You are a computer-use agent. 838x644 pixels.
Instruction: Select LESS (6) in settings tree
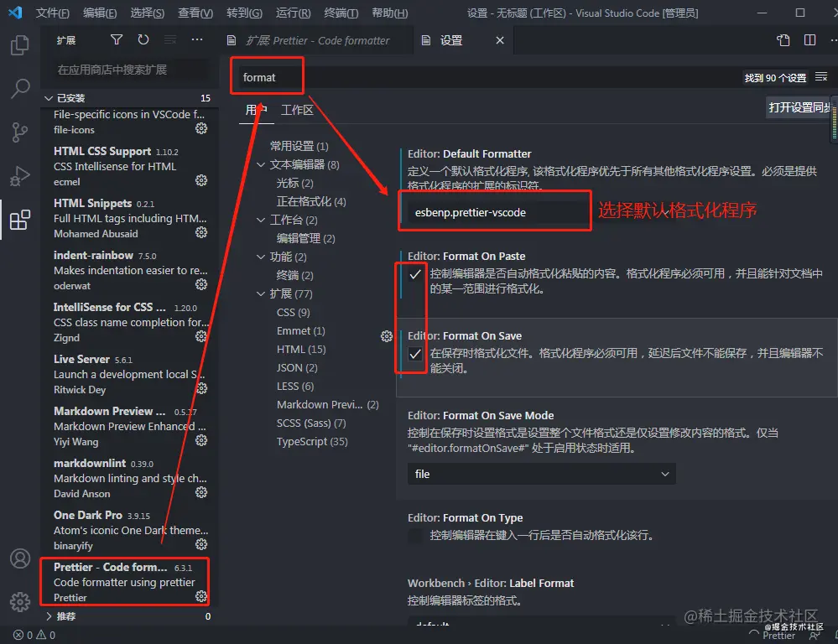coord(295,387)
